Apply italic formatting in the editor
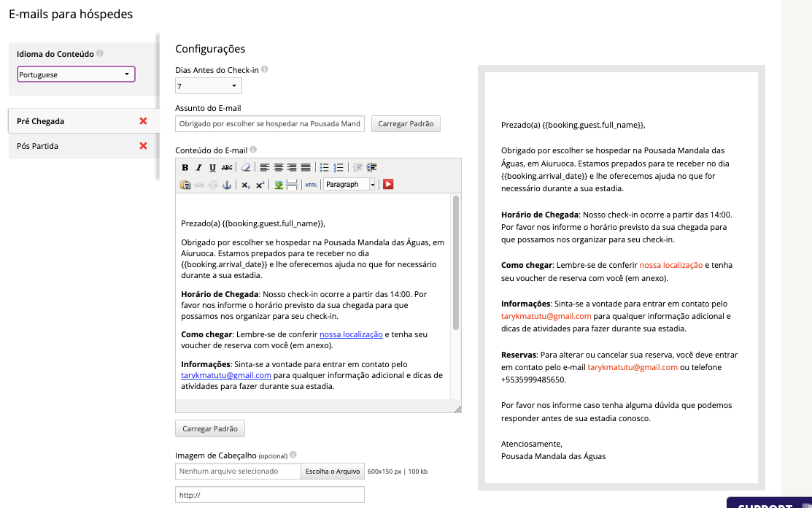This screenshot has height=508, width=812. click(x=199, y=167)
